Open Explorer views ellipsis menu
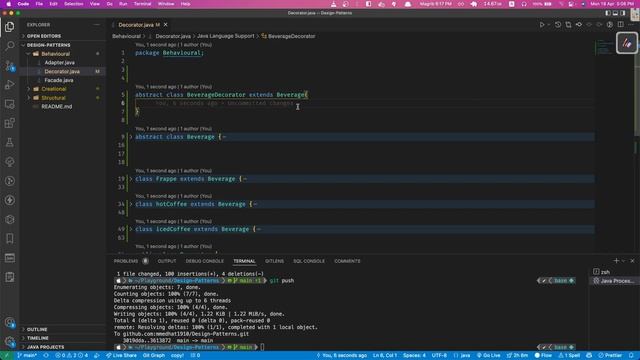This screenshot has height=360, width=640. point(97,25)
